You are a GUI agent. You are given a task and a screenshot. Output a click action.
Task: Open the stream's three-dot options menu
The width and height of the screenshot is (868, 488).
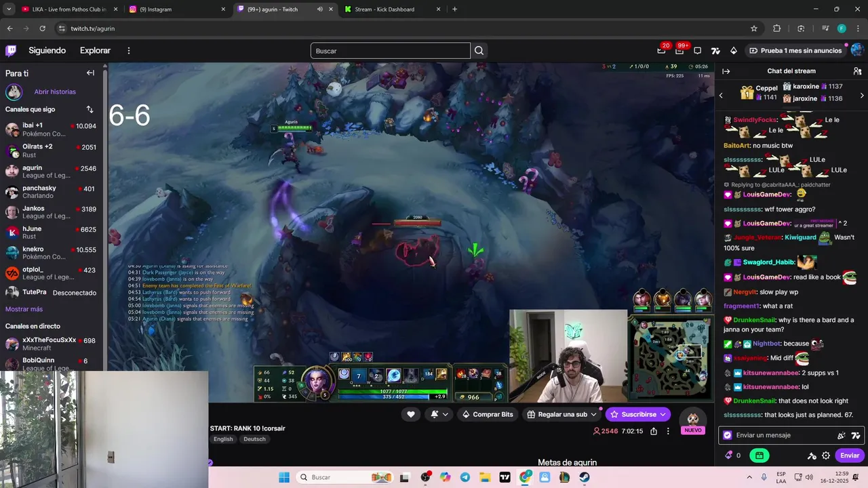pyautogui.click(x=668, y=431)
